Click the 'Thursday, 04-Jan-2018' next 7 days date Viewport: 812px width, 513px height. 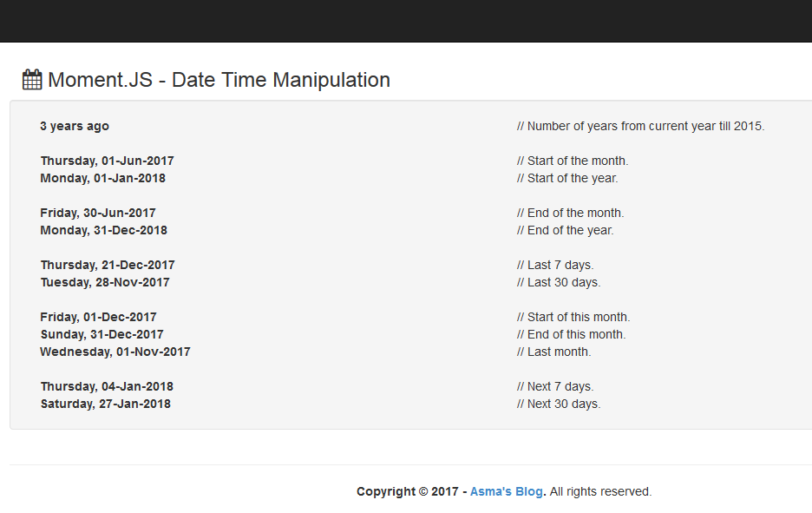pos(106,386)
